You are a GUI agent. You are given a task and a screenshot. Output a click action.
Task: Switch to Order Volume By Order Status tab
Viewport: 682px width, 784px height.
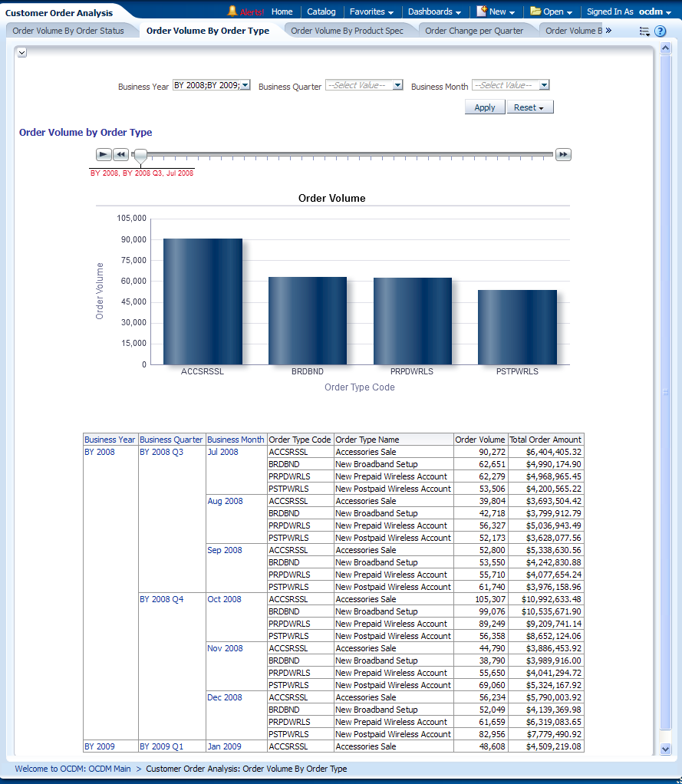[x=68, y=31]
